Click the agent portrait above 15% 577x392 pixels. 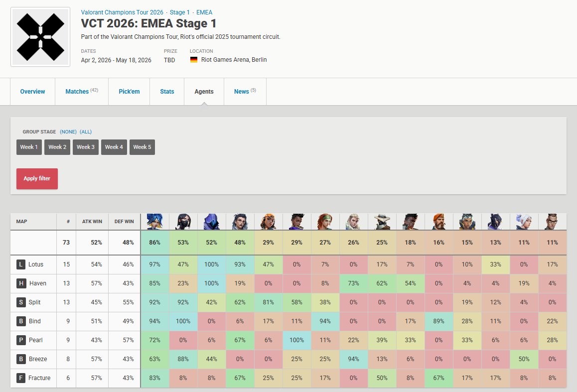click(x=467, y=222)
